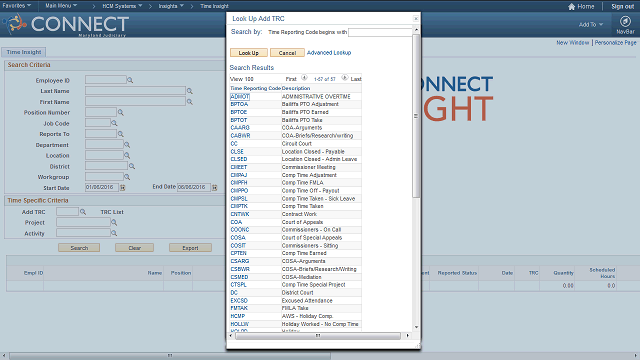Show next results with right arrow
This screenshot has height=360, width=640.
click(344, 78)
